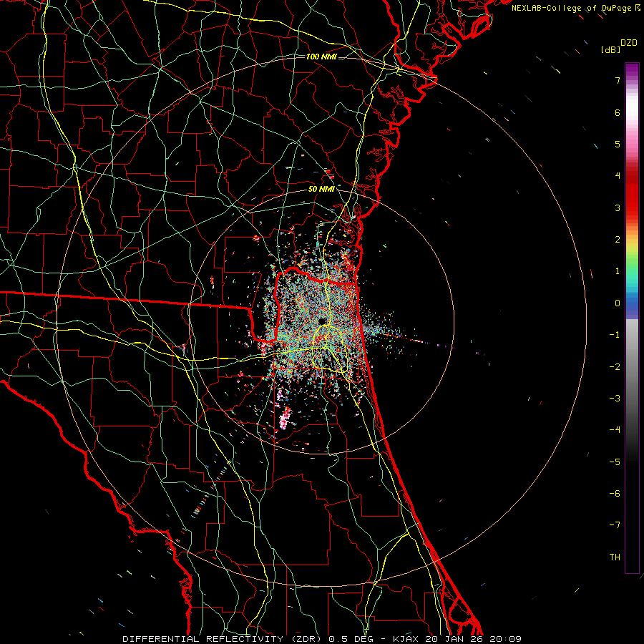Click the 7 value on the color scale
The width and height of the screenshot is (644, 644).
tap(618, 80)
